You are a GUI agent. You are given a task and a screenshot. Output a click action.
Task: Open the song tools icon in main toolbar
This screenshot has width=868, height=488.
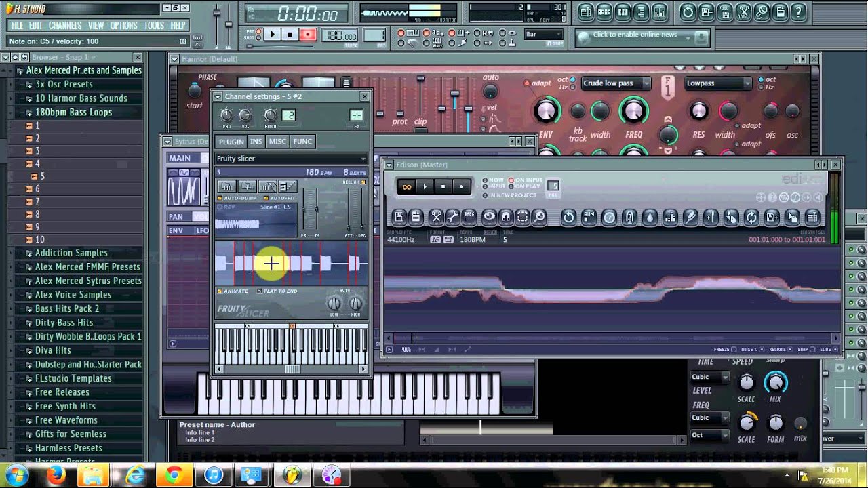[743, 12]
